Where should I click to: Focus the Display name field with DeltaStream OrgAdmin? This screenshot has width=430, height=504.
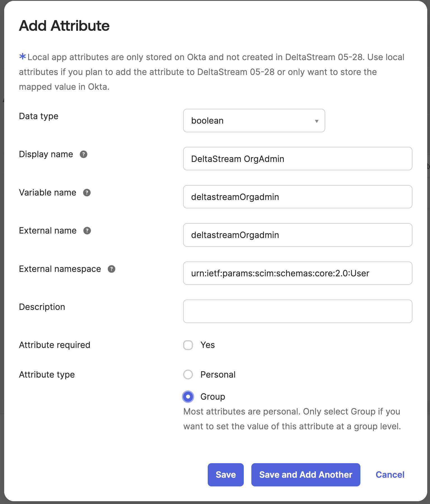coord(297,159)
